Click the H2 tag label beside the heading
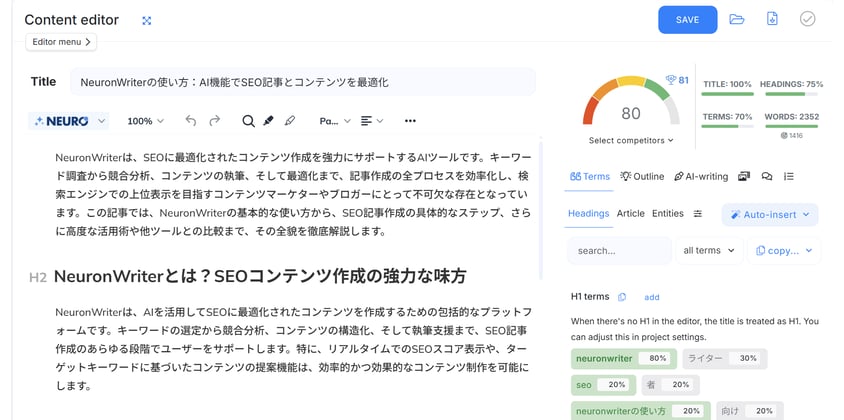The height and width of the screenshot is (420, 844). click(x=38, y=278)
